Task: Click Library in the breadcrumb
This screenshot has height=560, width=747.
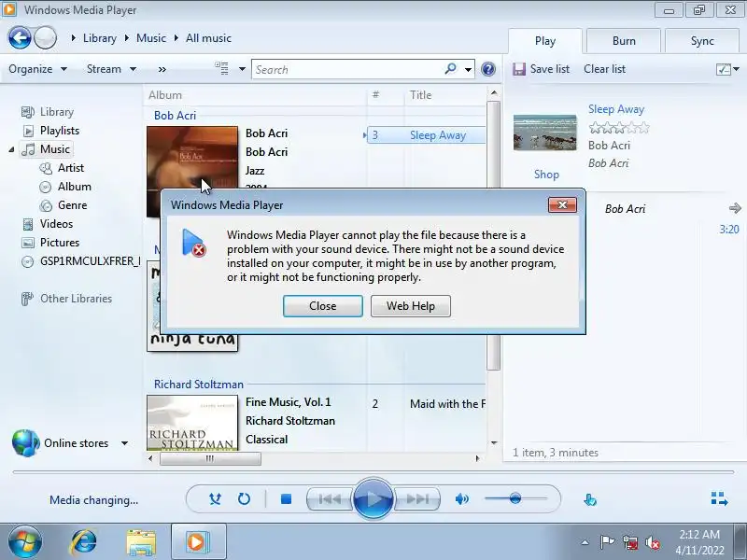Action: click(100, 38)
